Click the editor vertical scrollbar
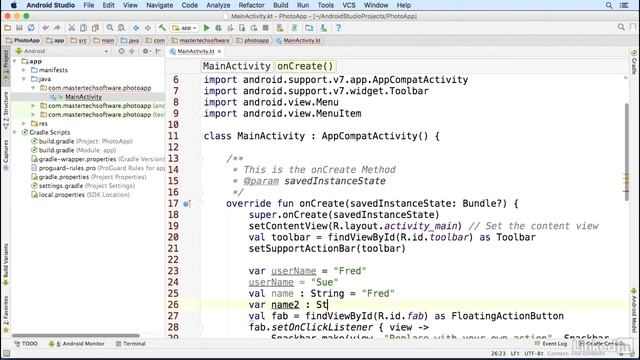Screen dimensions: 640x360 (x=627, y=151)
